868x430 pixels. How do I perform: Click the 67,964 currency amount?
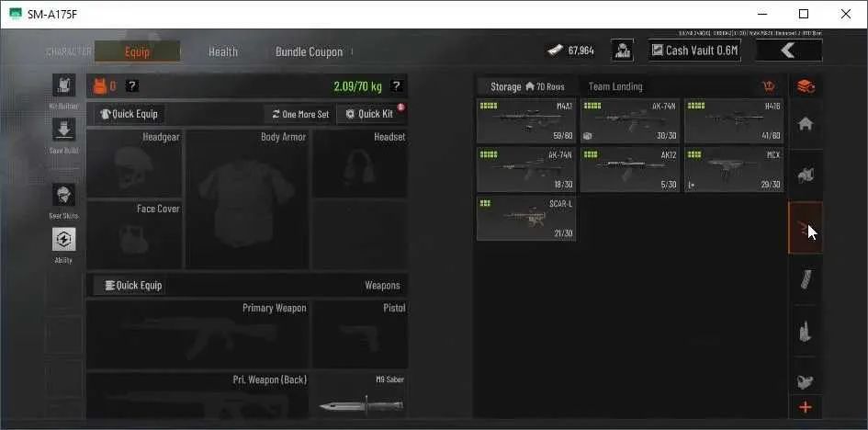(x=581, y=51)
